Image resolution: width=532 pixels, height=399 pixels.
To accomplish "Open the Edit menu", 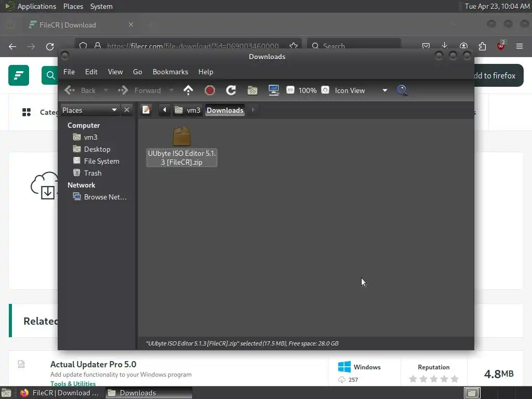I will click(x=91, y=72).
